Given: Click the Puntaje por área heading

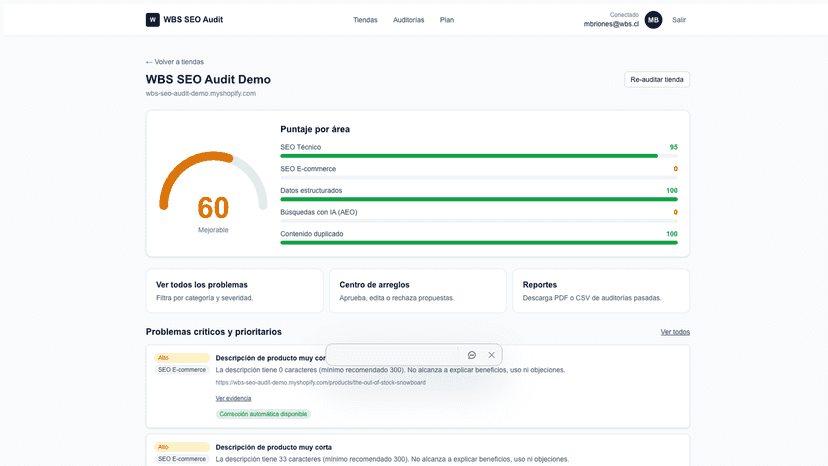Looking at the screenshot, I should [x=315, y=129].
